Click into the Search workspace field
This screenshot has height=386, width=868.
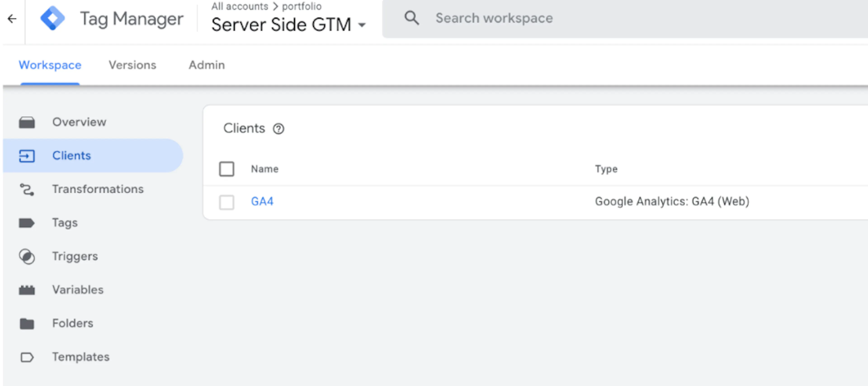pos(625,19)
